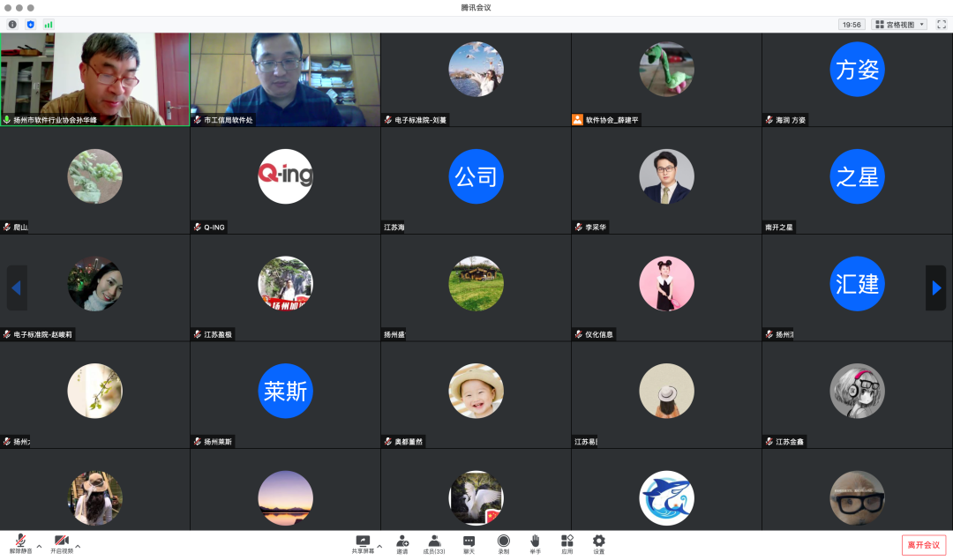Click the leave meeting button (离开会议)

coord(924,545)
